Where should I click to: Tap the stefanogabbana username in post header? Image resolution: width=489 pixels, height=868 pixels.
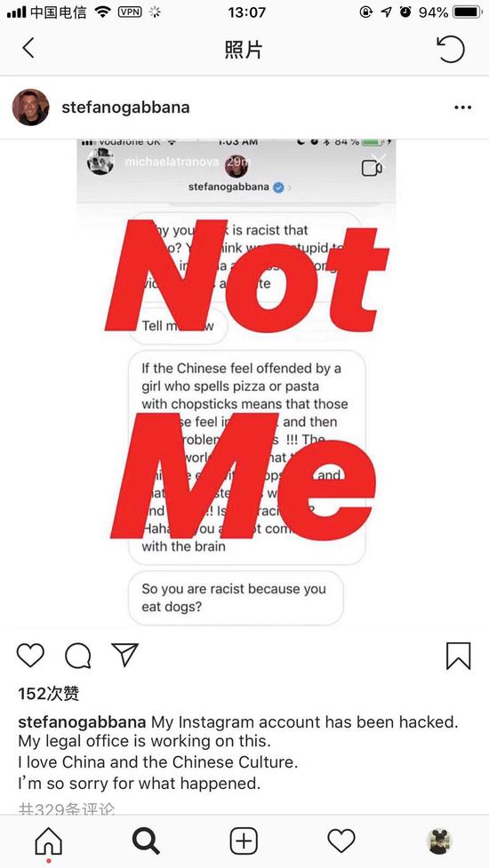(x=125, y=108)
